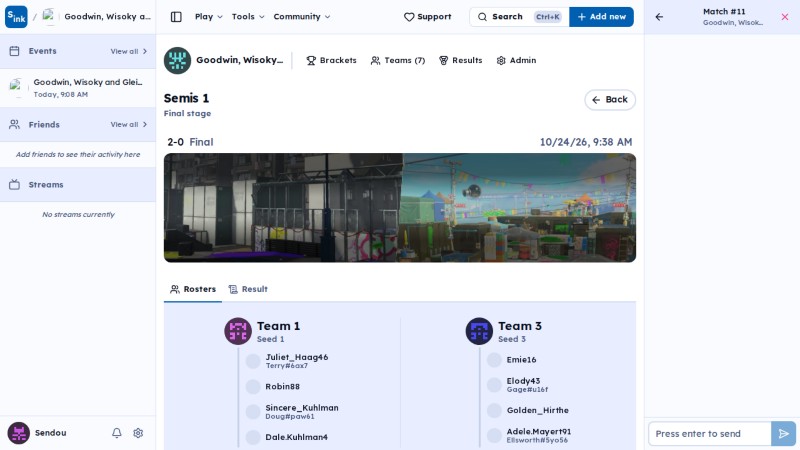Click the right colorful stage thumbnail
800x450 pixels.
[518, 208]
